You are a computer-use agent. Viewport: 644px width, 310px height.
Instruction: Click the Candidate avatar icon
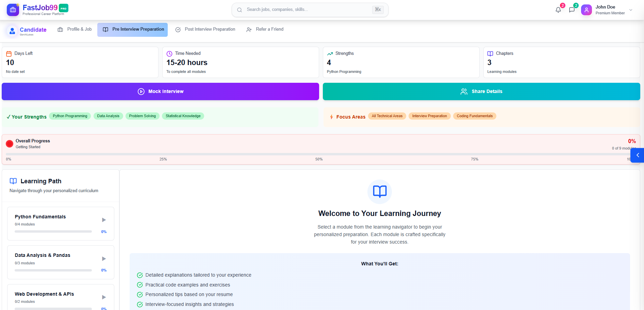click(12, 31)
